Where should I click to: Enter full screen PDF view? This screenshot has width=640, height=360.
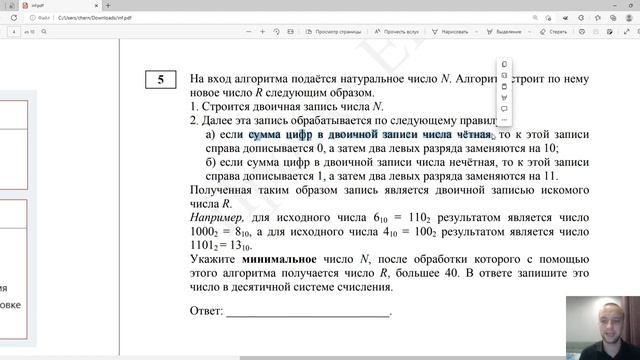[x=627, y=31]
